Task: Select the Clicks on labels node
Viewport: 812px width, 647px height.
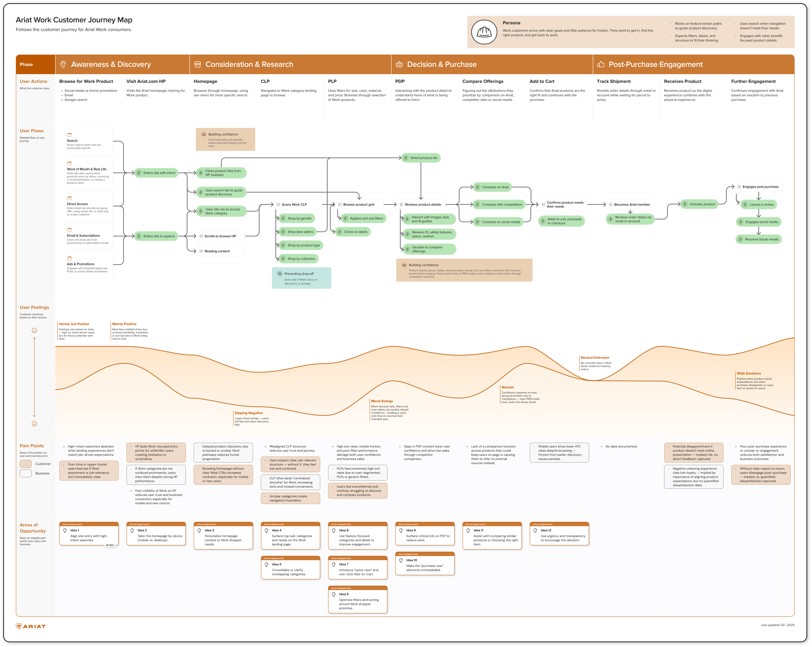Action: click(352, 232)
